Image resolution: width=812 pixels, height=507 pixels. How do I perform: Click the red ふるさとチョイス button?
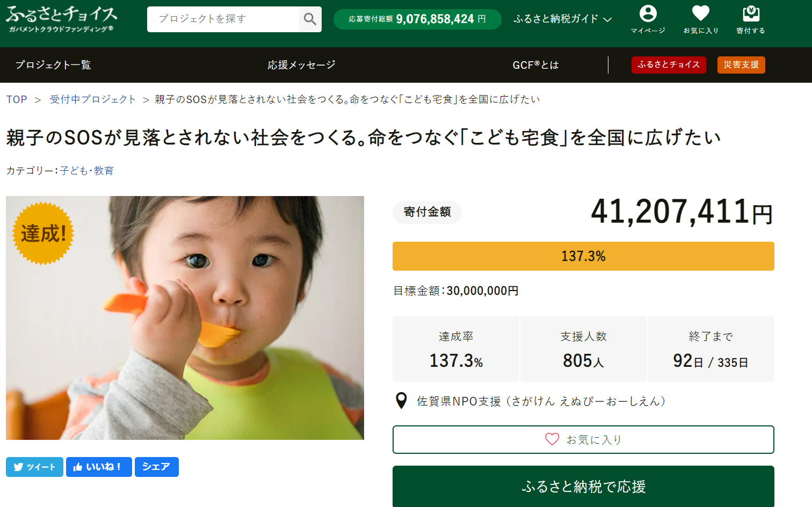[668, 65]
